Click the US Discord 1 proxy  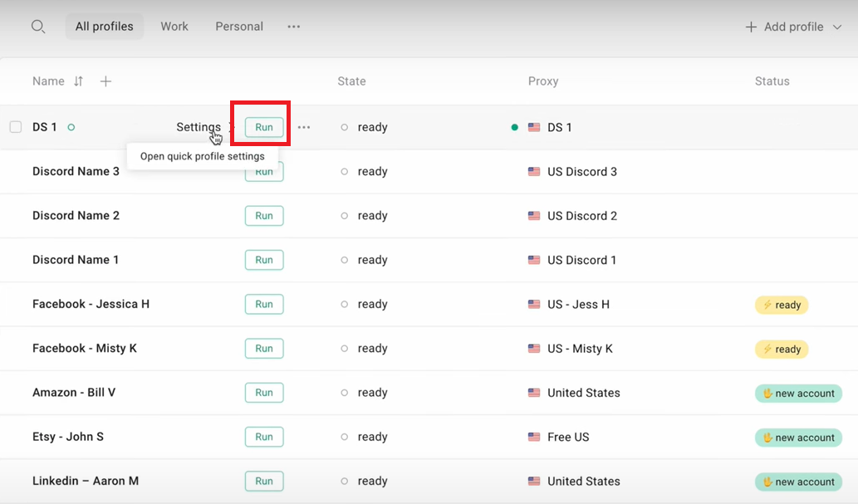581,260
